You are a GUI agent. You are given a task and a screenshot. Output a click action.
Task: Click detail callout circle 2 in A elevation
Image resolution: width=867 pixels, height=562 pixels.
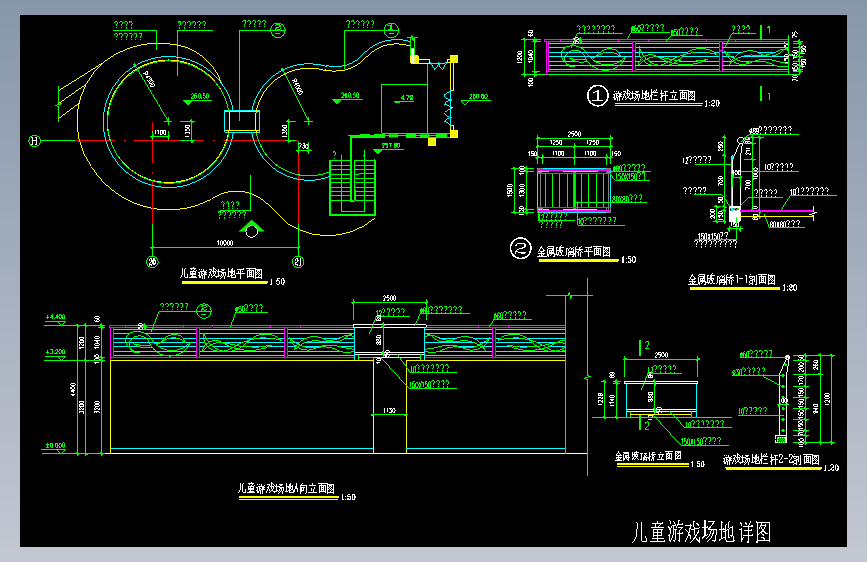pyautogui.click(x=204, y=310)
